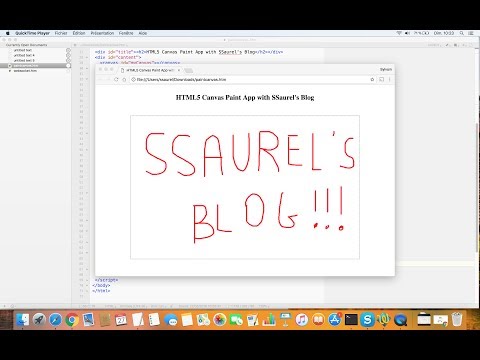Open Safari from the Dock
Image resolution: width=480 pixels, height=360 pixels.
tap(55, 320)
